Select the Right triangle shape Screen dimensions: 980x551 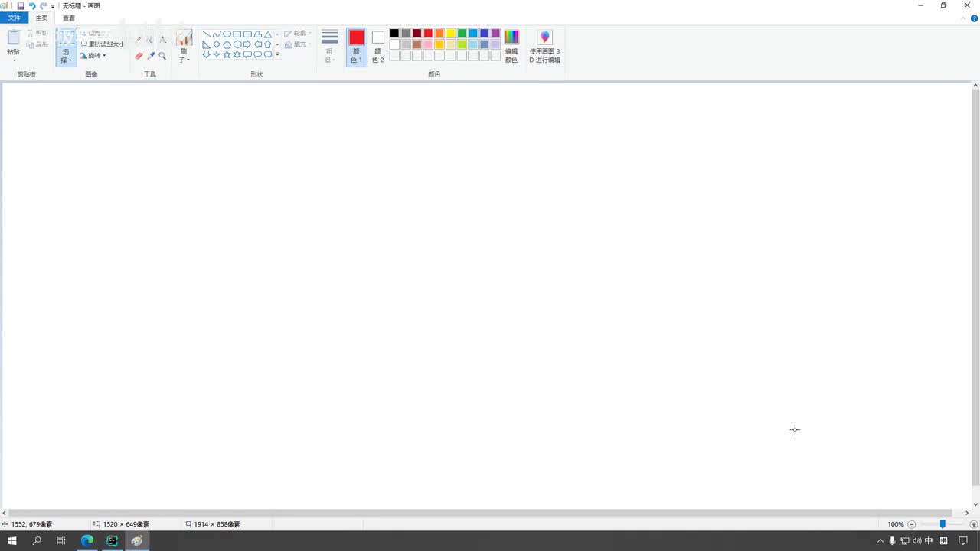coord(207,44)
